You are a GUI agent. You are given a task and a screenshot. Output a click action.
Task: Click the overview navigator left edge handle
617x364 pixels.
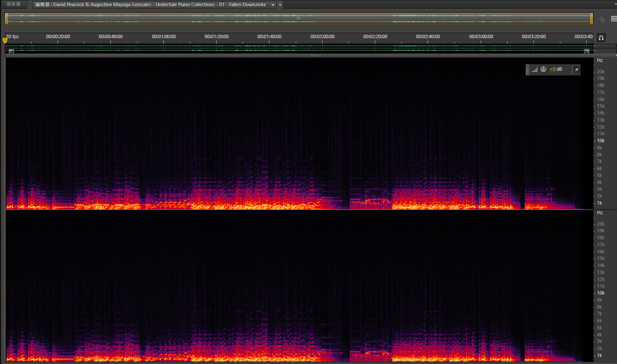[7, 19]
